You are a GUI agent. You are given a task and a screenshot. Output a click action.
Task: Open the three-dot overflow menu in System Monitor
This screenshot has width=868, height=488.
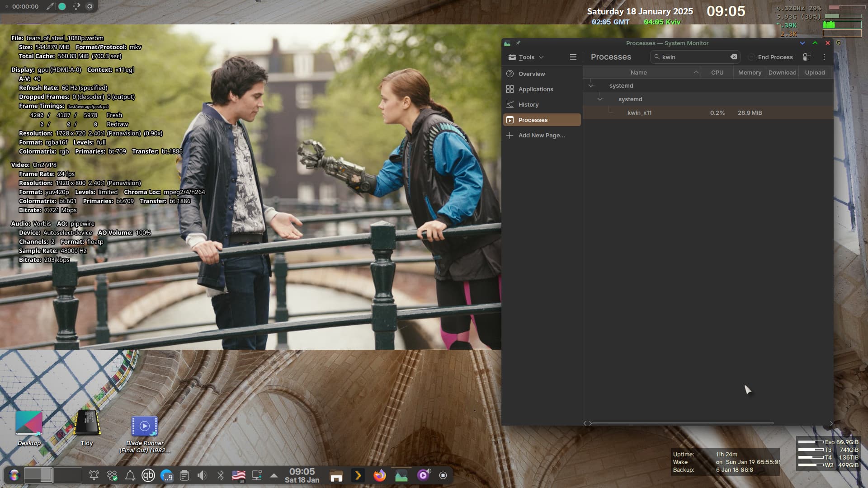824,57
